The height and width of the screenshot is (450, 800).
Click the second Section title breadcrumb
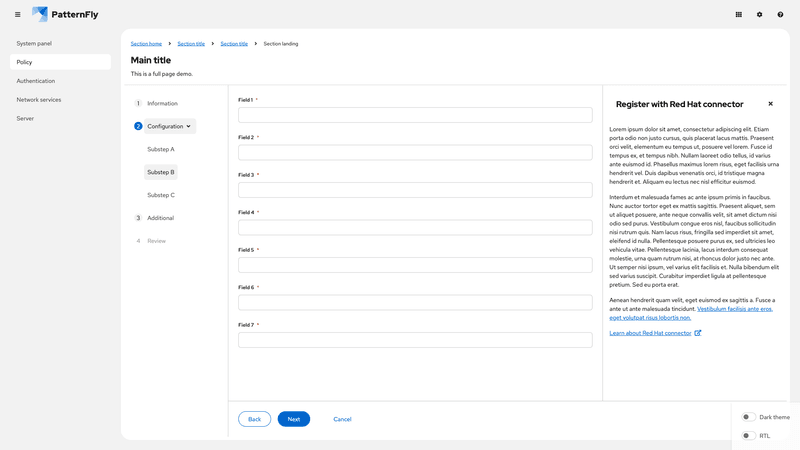point(234,44)
